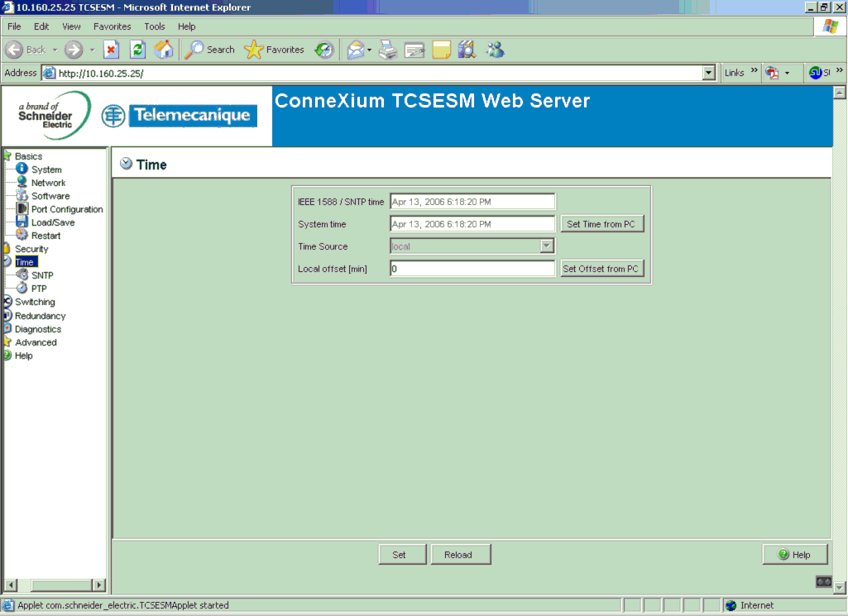The image size is (848, 616).
Task: Open the System page in Basics
Action: tap(46, 170)
